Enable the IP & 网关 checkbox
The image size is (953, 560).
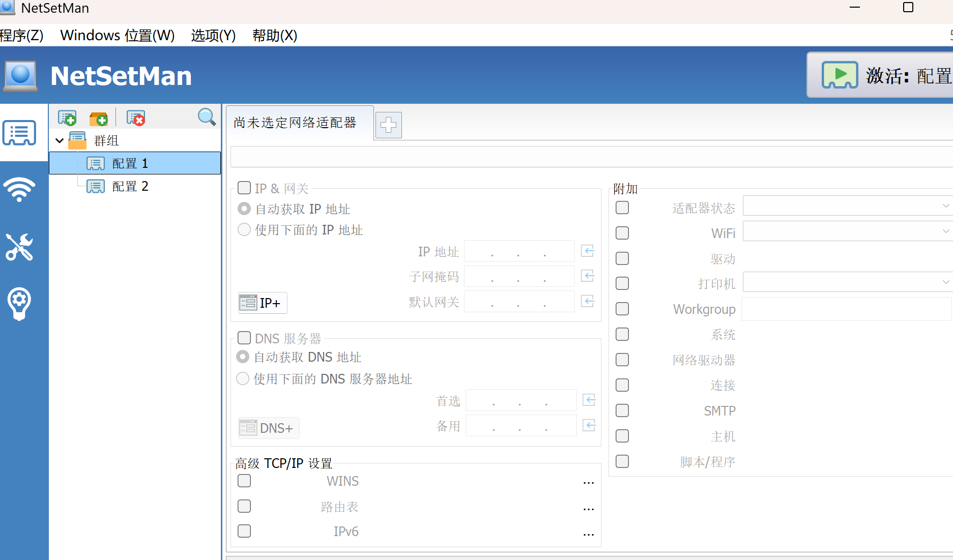[x=244, y=188]
